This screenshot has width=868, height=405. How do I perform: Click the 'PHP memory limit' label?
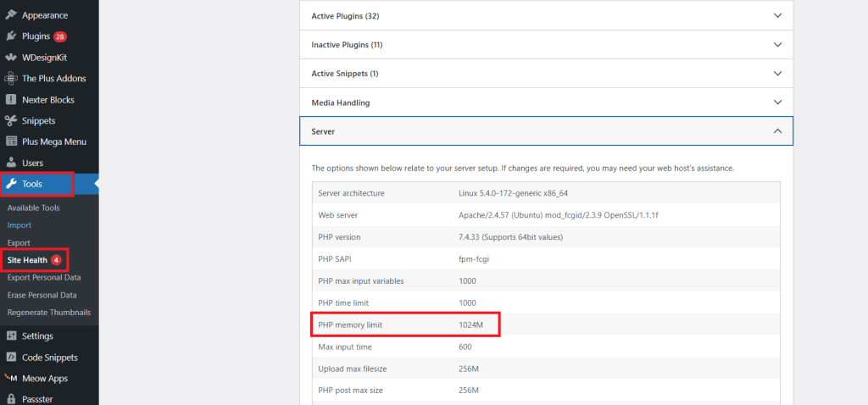[x=350, y=325]
